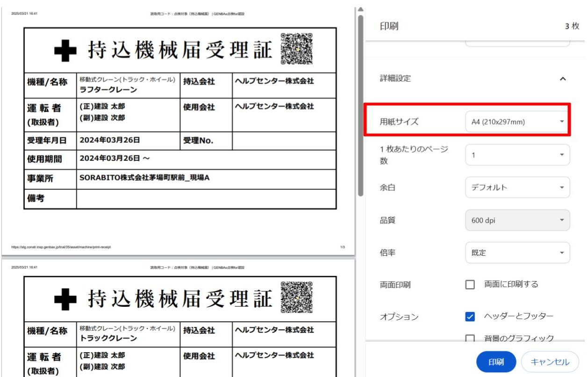Uncheck the ヘッダーとフッター option

470,317
